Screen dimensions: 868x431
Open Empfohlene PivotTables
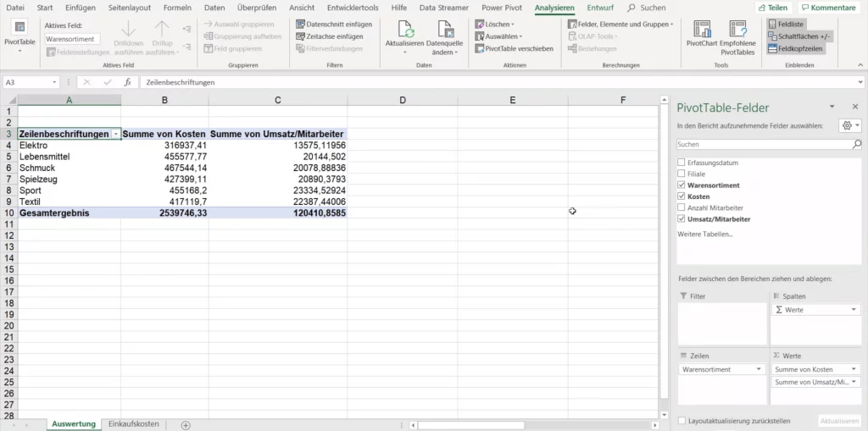click(738, 37)
